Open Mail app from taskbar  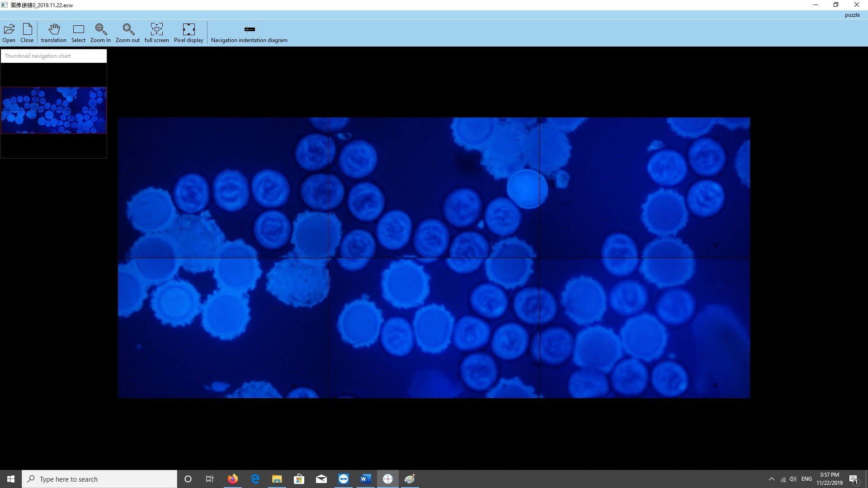321,479
